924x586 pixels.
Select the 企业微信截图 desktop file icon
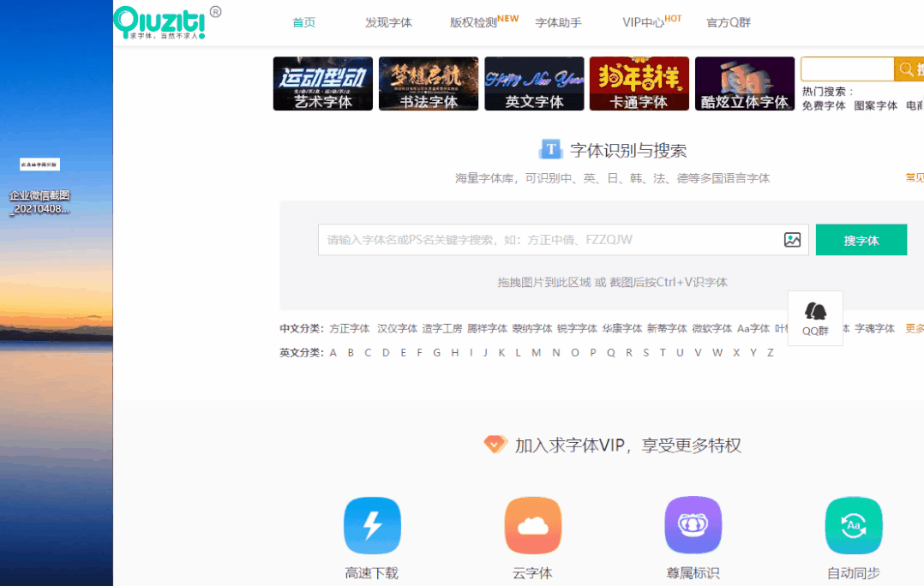(x=39, y=186)
